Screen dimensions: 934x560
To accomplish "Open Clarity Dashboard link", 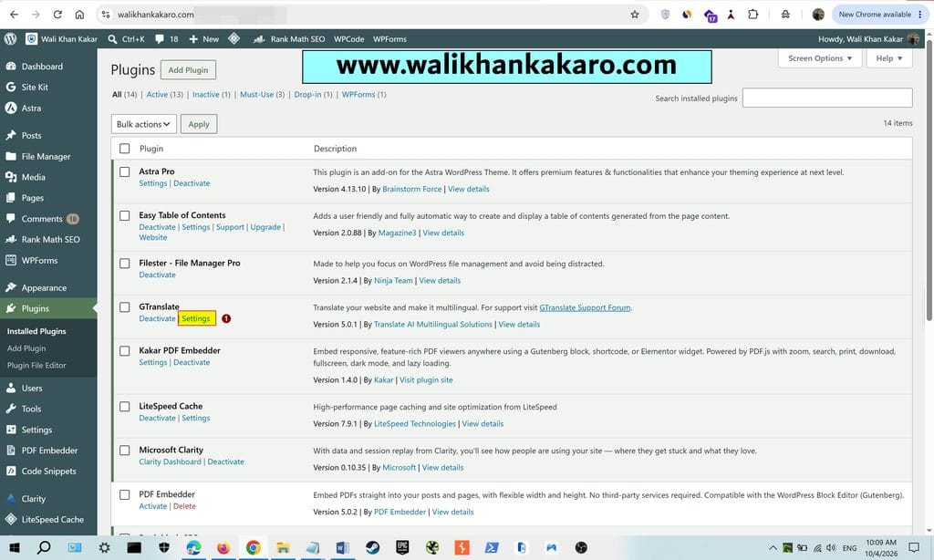I will (170, 461).
